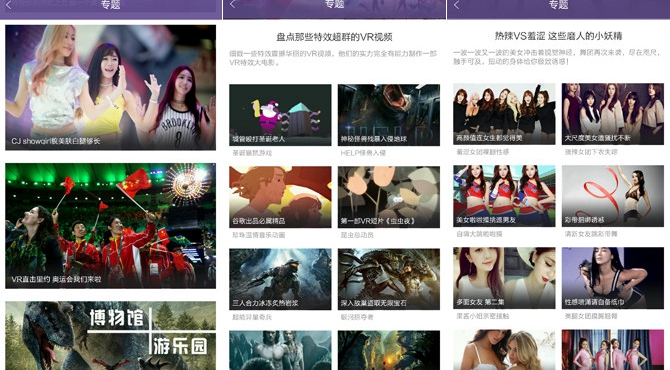This screenshot has height=370, width=670.
Task: Play the alien insect creature video thumbnail
Action: 388,279
